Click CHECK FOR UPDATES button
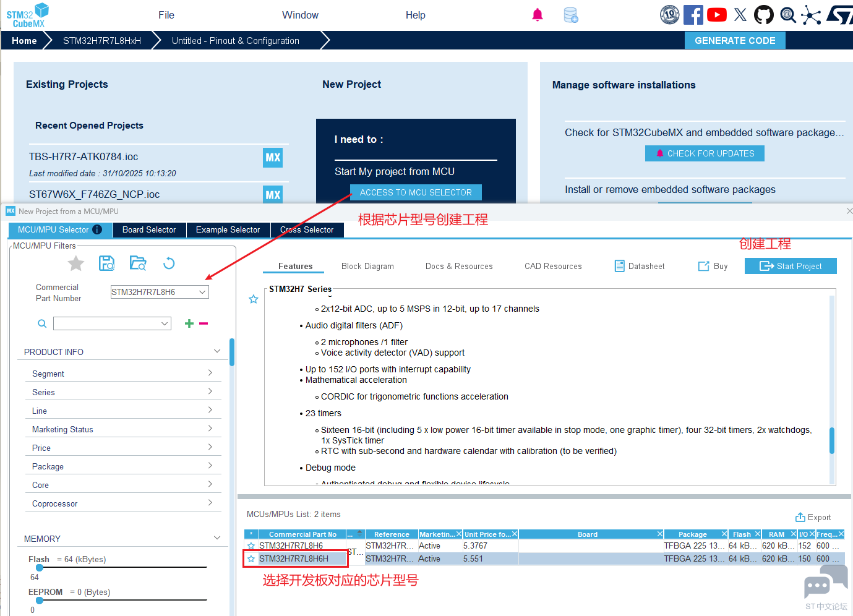The width and height of the screenshot is (853, 616). 705,153
